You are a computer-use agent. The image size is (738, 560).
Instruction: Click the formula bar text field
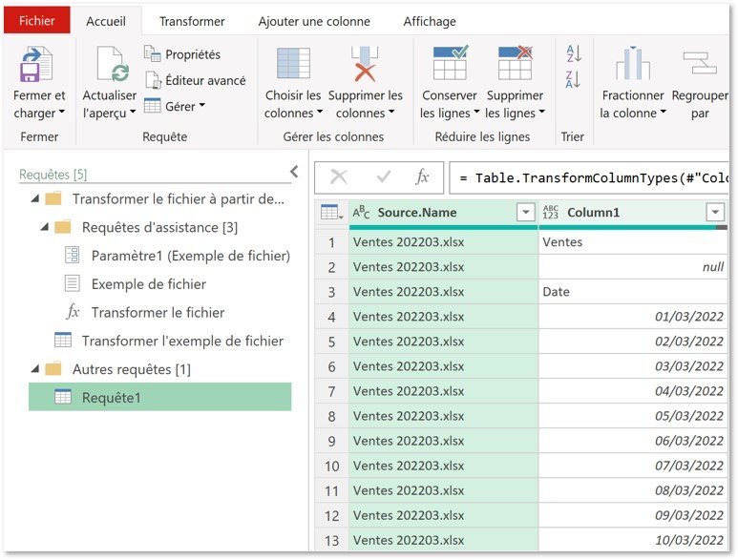click(x=589, y=178)
